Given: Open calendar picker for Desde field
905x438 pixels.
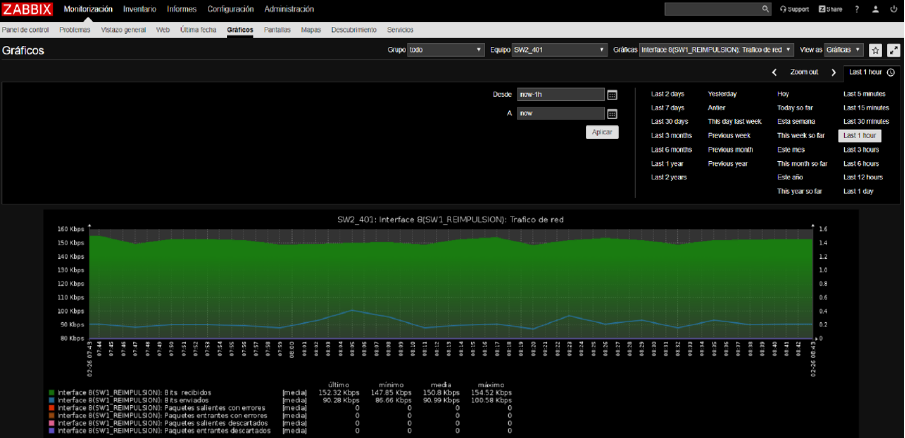Looking at the screenshot, I should coord(612,95).
